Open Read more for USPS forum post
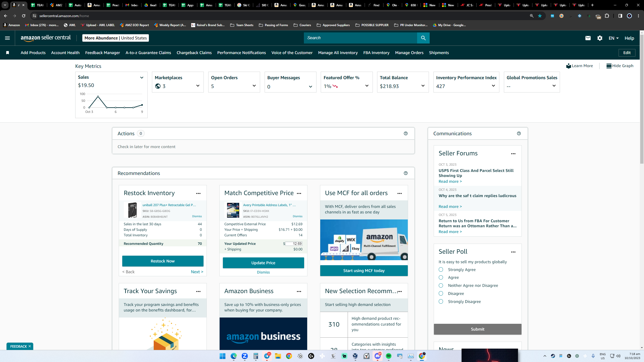Image resolution: width=644 pixels, height=362 pixels. [x=450, y=181]
